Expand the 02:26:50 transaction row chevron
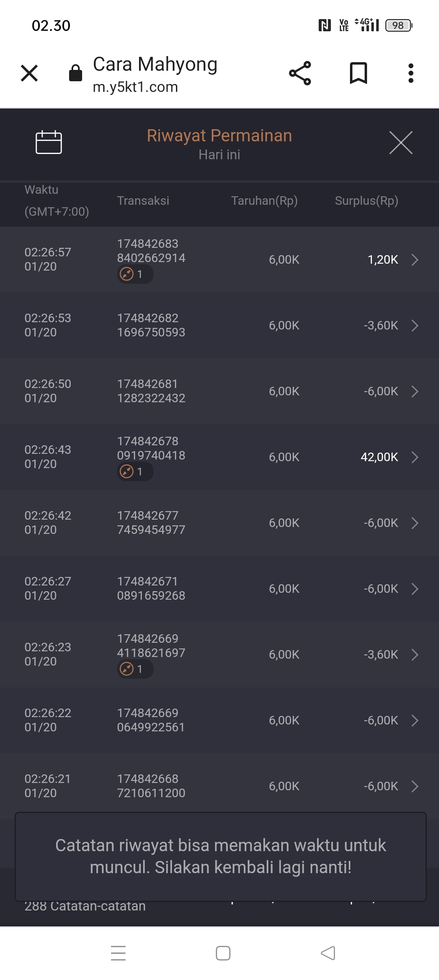Viewport: 439px width, 980px height. pos(415,391)
